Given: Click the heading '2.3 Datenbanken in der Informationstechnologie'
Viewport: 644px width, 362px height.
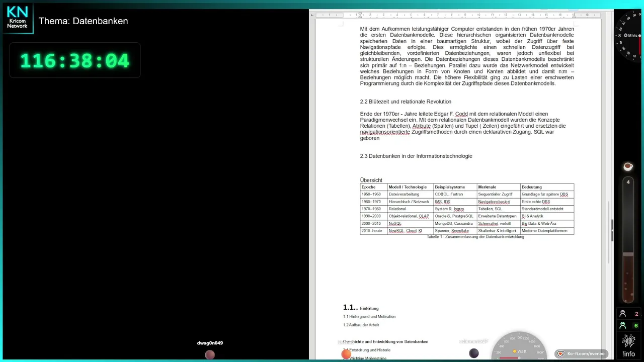Looking at the screenshot, I should [416, 156].
